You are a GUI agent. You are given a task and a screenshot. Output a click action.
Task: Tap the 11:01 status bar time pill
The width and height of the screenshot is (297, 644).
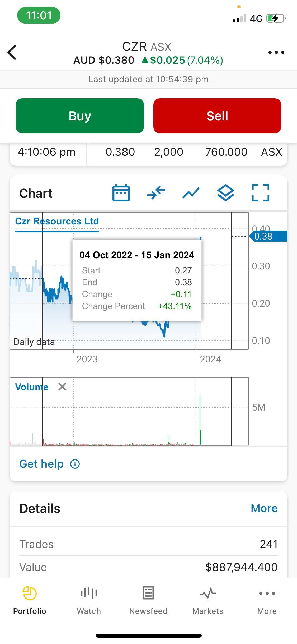tap(39, 15)
